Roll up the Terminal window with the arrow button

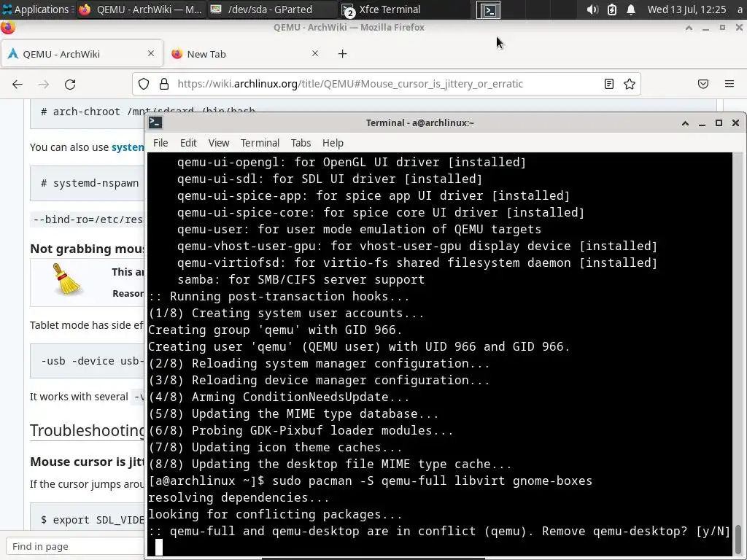pos(685,122)
